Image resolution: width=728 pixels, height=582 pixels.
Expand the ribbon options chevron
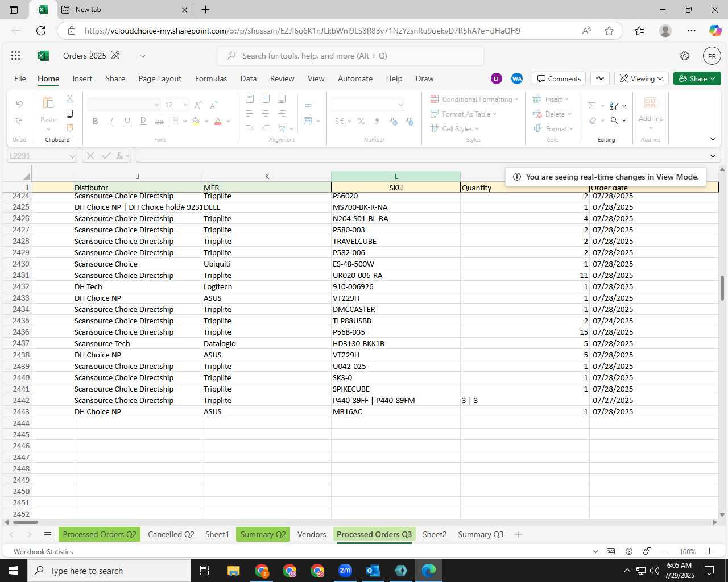coord(713,139)
